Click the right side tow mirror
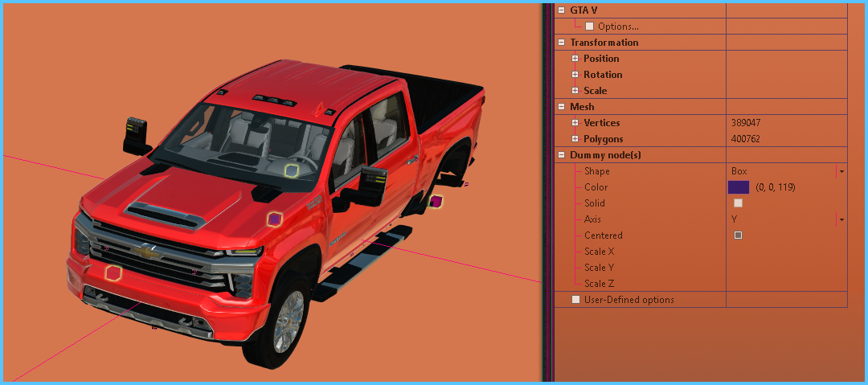Screen dimensions: 868x385 coord(373,186)
